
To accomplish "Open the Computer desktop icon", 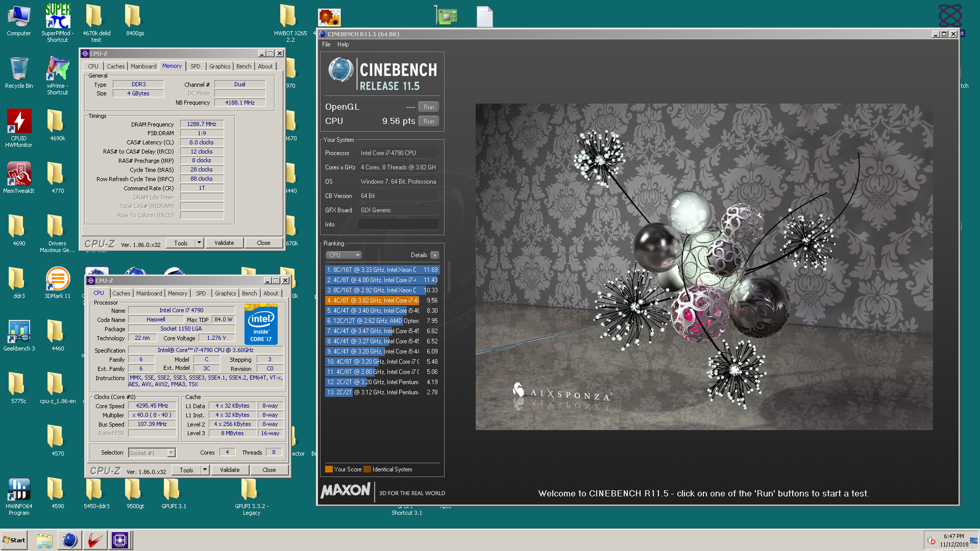I will (19, 20).
